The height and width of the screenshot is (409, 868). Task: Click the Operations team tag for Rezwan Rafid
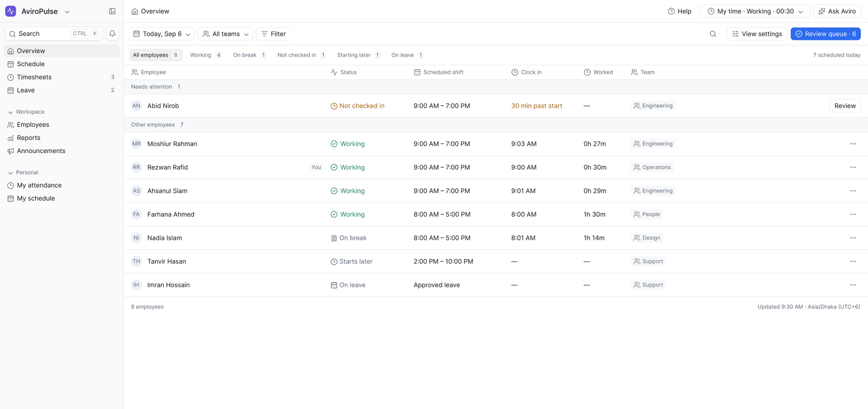click(x=652, y=167)
